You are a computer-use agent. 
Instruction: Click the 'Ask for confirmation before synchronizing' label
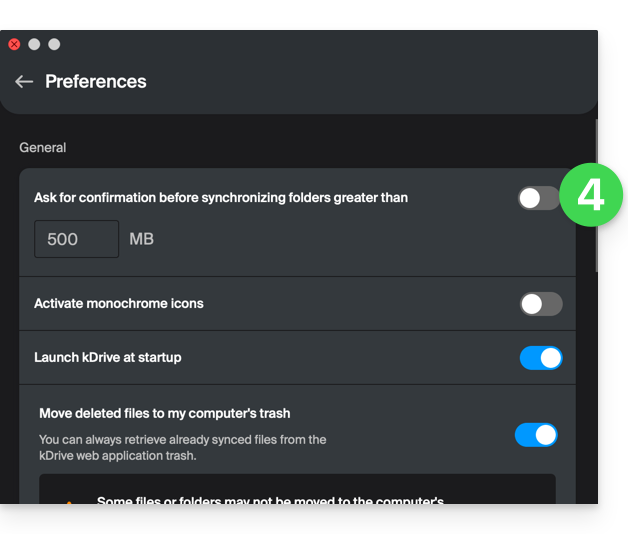[x=221, y=198]
